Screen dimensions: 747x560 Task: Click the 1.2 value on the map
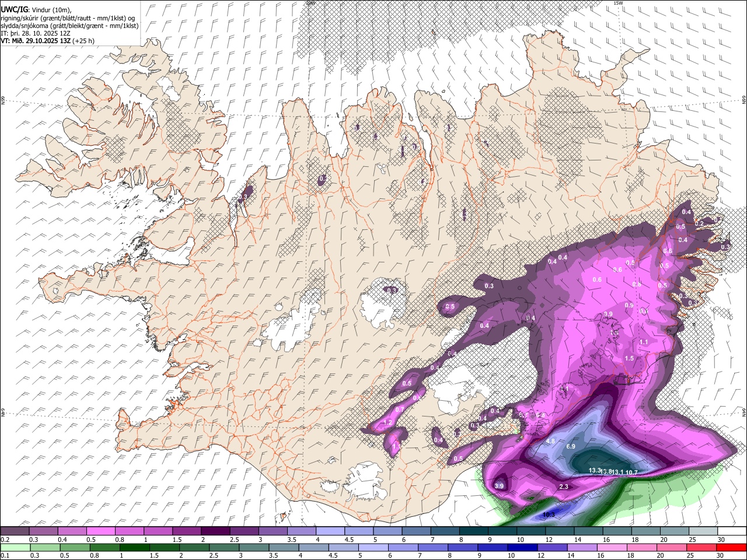(x=388, y=423)
